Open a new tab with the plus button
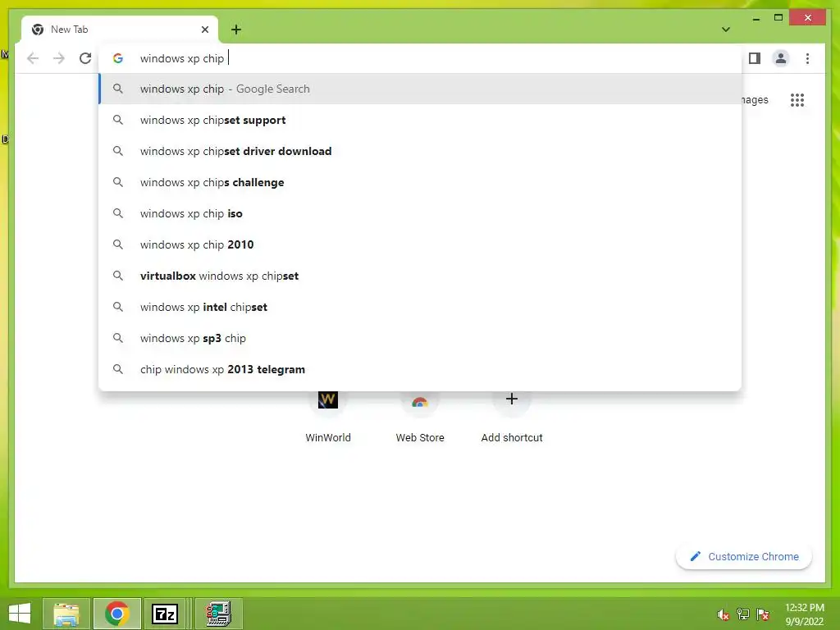This screenshot has width=840, height=630. [x=236, y=30]
